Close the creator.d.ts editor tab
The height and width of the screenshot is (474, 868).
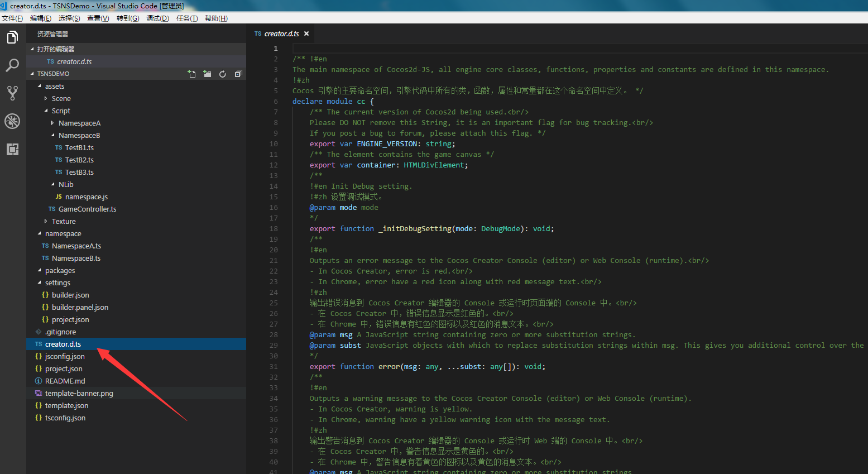click(x=306, y=33)
